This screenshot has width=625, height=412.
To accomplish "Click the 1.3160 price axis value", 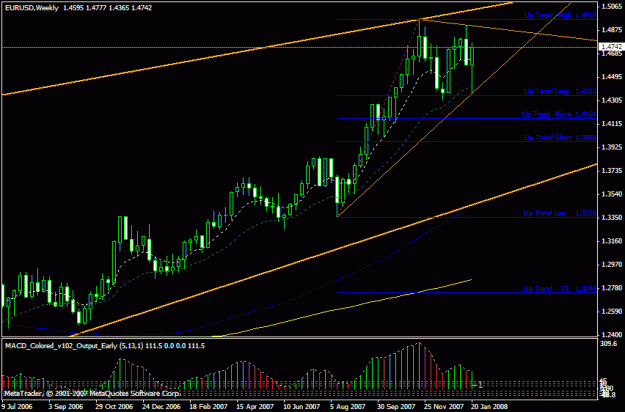I will click(612, 241).
